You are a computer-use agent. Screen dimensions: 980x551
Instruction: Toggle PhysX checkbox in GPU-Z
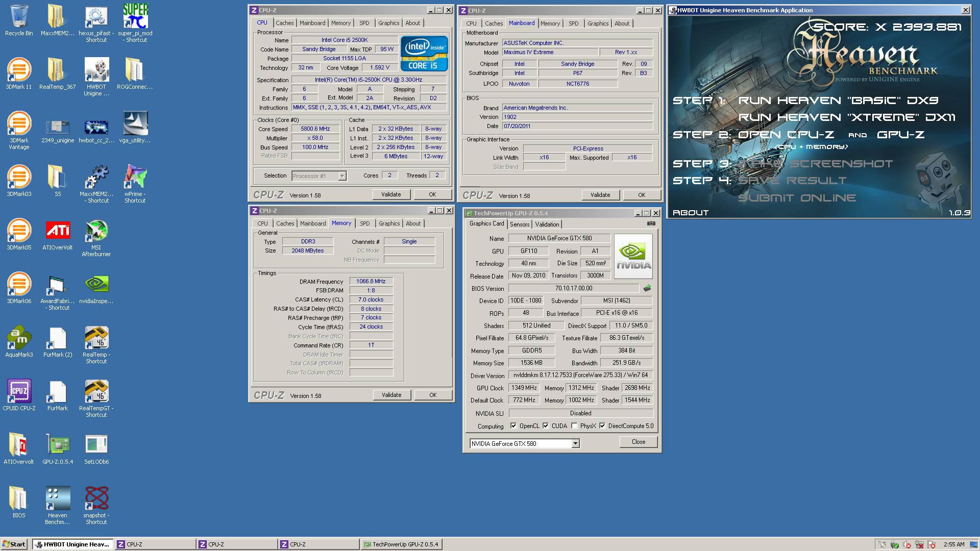click(574, 425)
